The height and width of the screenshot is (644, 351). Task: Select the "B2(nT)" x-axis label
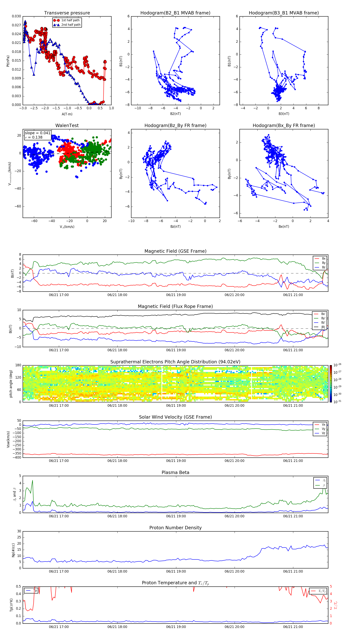point(175,114)
